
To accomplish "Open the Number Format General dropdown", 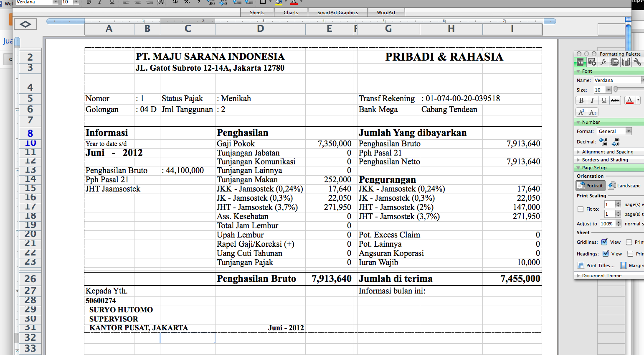I will point(629,131).
